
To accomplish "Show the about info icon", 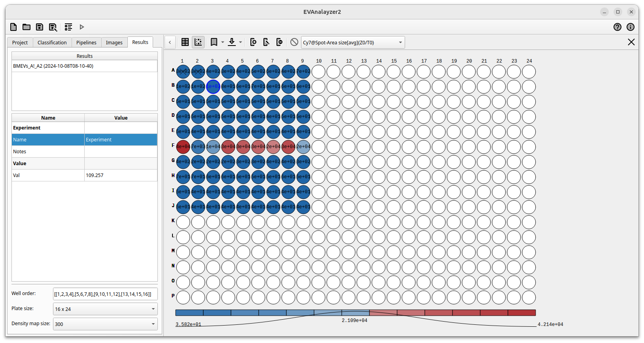I will pos(631,27).
